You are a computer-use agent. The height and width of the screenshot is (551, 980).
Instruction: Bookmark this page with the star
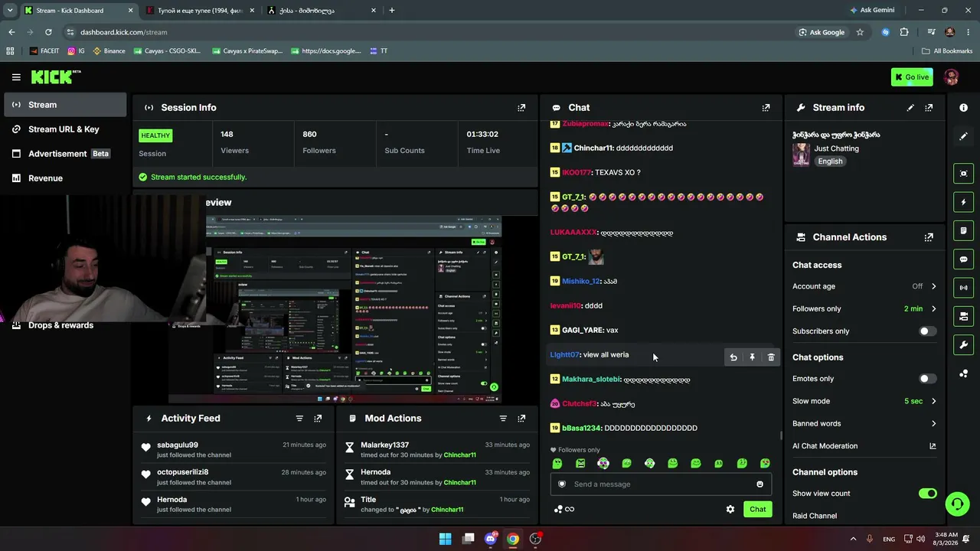click(x=860, y=32)
